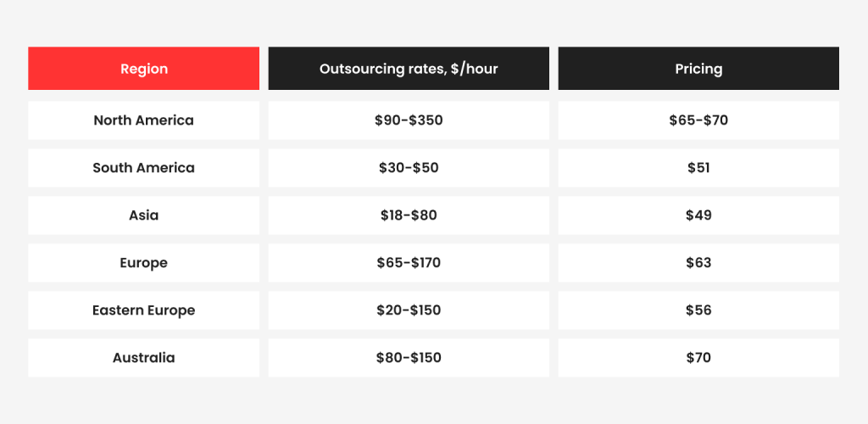
Task: Click the $63 pricing cell
Action: (698, 263)
